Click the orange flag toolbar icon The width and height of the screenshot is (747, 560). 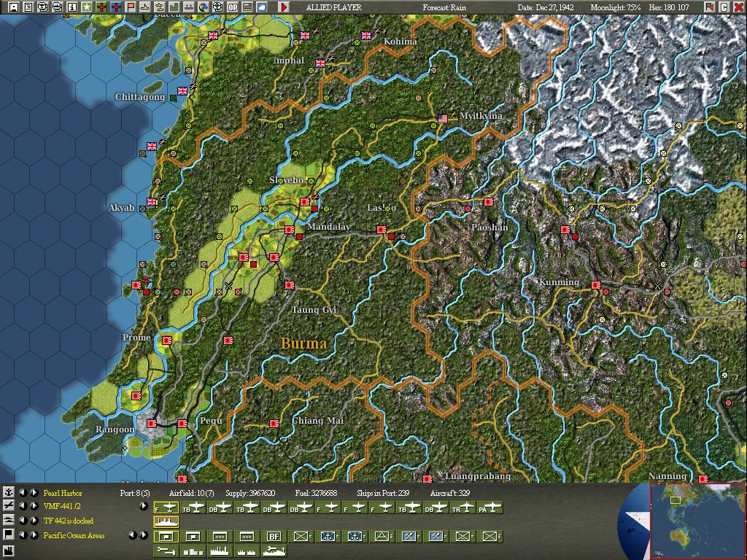point(131,7)
